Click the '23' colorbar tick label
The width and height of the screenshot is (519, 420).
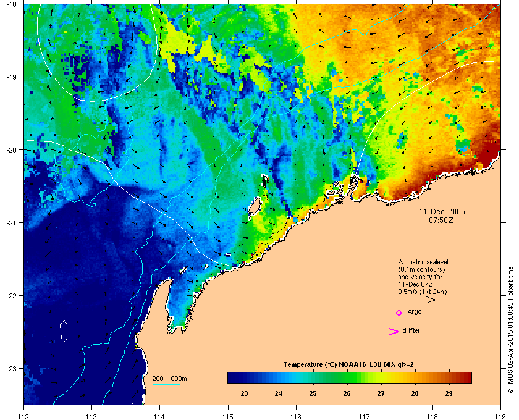point(244,393)
